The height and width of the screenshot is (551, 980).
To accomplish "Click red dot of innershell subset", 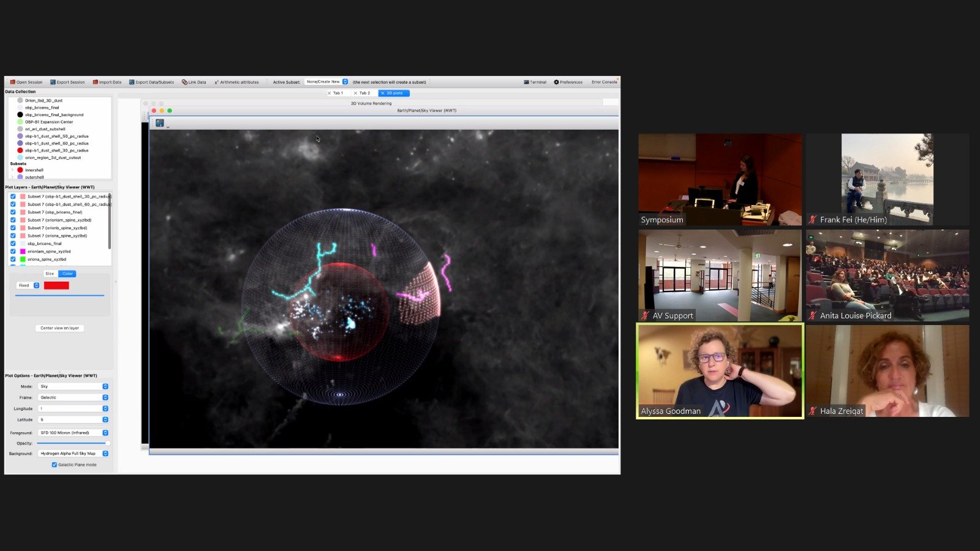I will [20, 170].
